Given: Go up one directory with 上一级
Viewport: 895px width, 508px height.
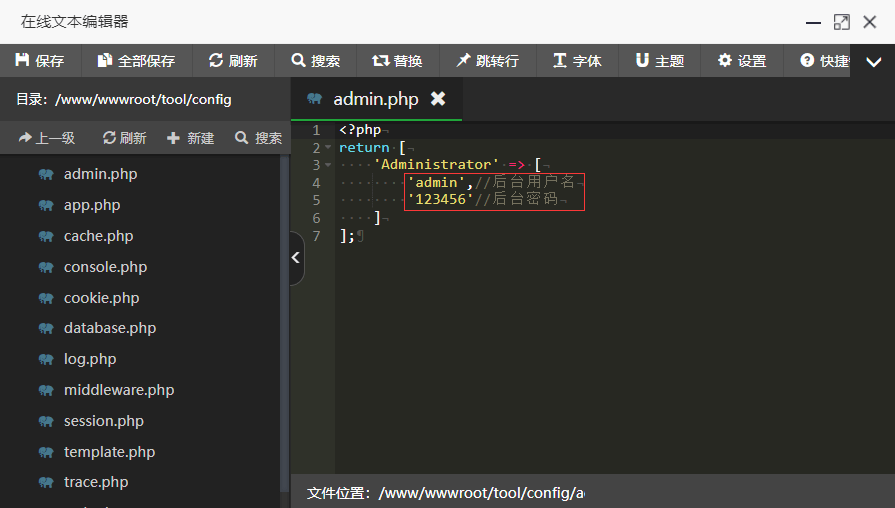Looking at the screenshot, I should click(47, 138).
